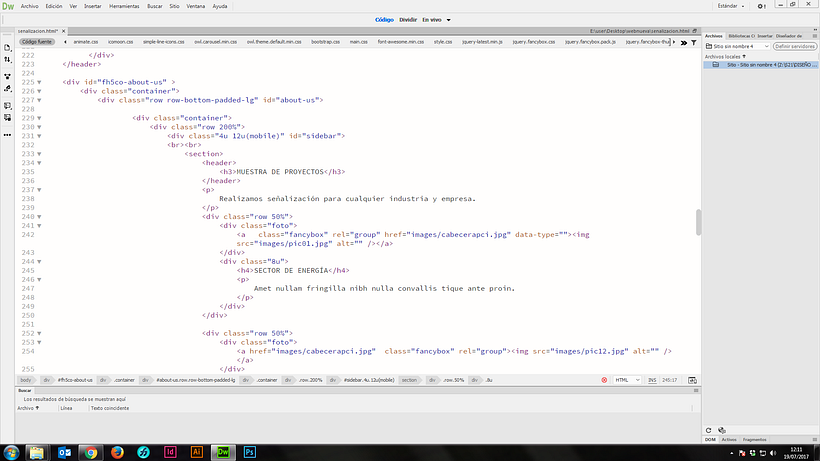This screenshot has height=461, width=820.
Task: Toggle the INS insert mode indicator
Action: pyautogui.click(x=652, y=380)
